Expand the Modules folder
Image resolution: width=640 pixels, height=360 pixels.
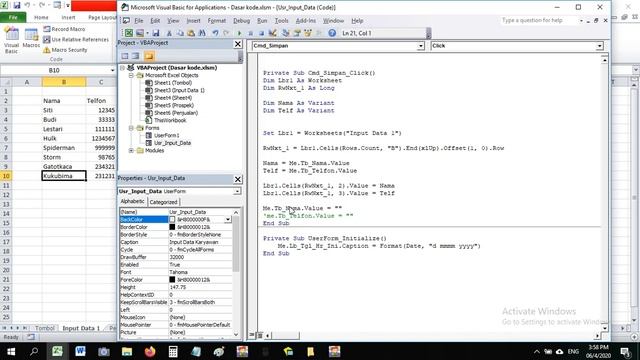(131, 151)
